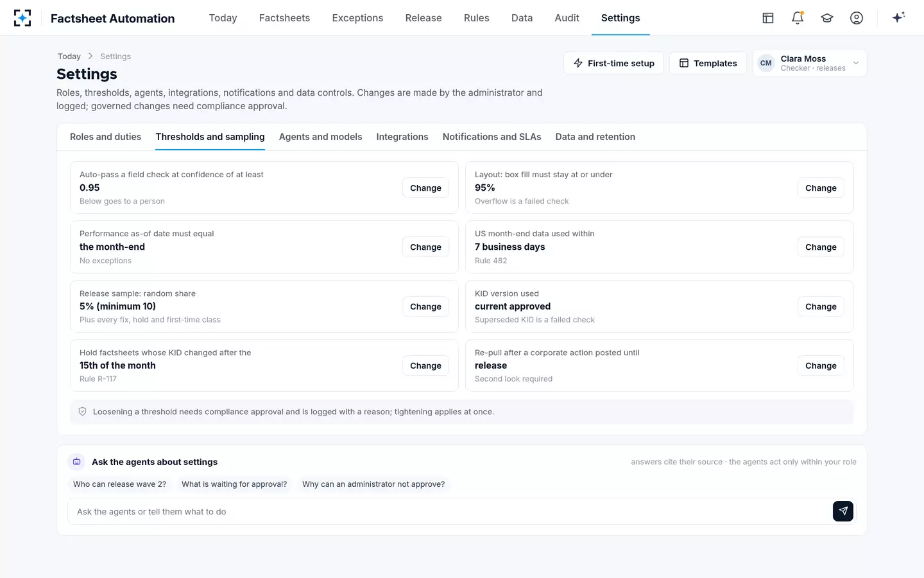Viewport: 924px width, 578px height.
Task: Click the agent robot icon beside Ask the agents
Action: [x=77, y=462]
